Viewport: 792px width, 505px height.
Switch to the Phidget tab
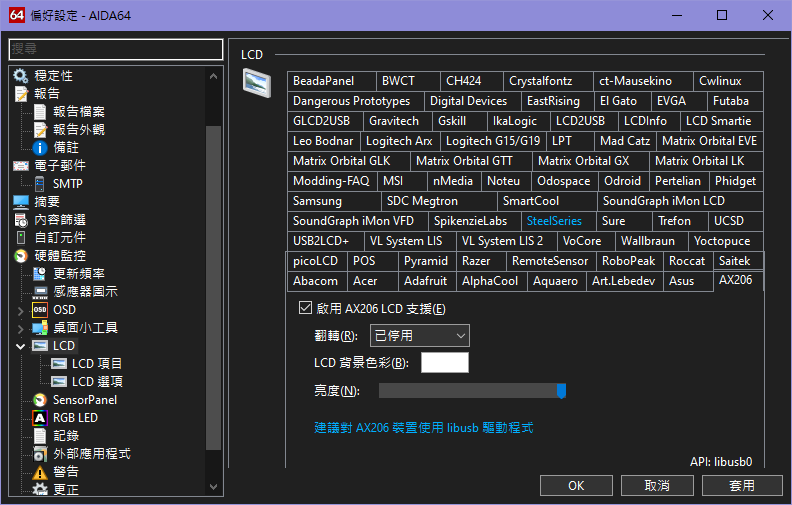[736, 181]
